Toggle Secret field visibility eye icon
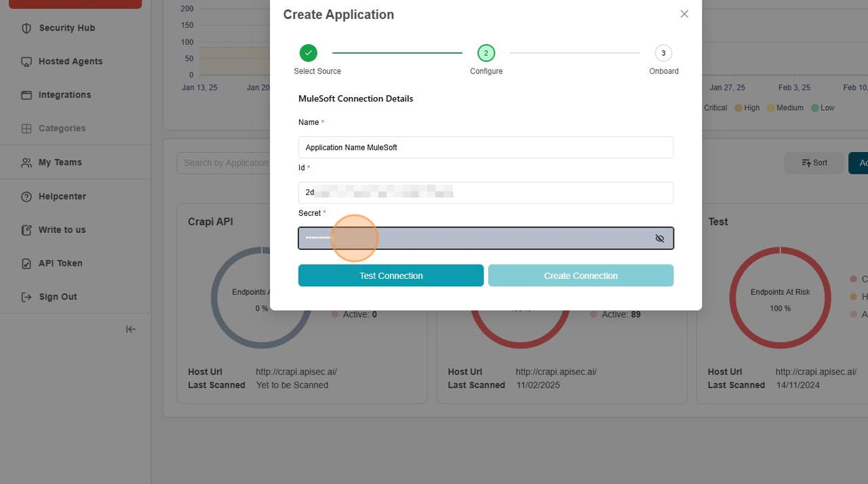868x484 pixels. click(659, 238)
